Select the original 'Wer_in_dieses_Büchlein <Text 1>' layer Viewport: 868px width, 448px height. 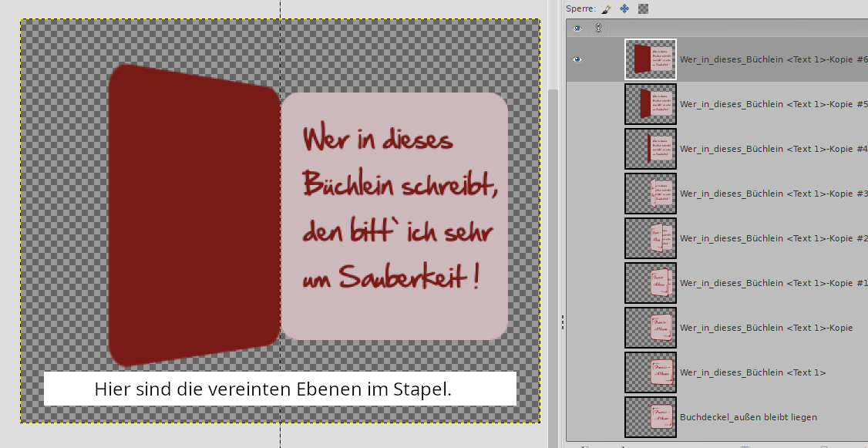(752, 372)
